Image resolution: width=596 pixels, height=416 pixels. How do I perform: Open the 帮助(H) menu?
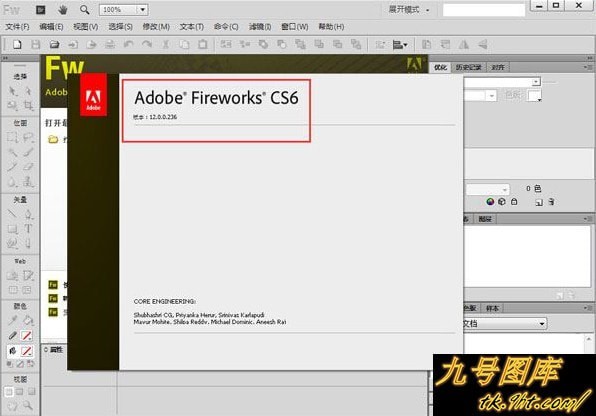(x=331, y=27)
